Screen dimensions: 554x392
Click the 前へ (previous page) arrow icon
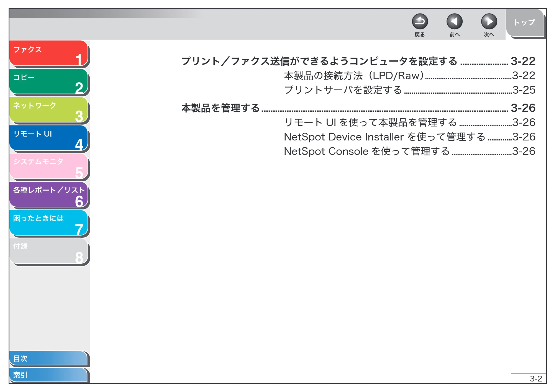click(454, 21)
